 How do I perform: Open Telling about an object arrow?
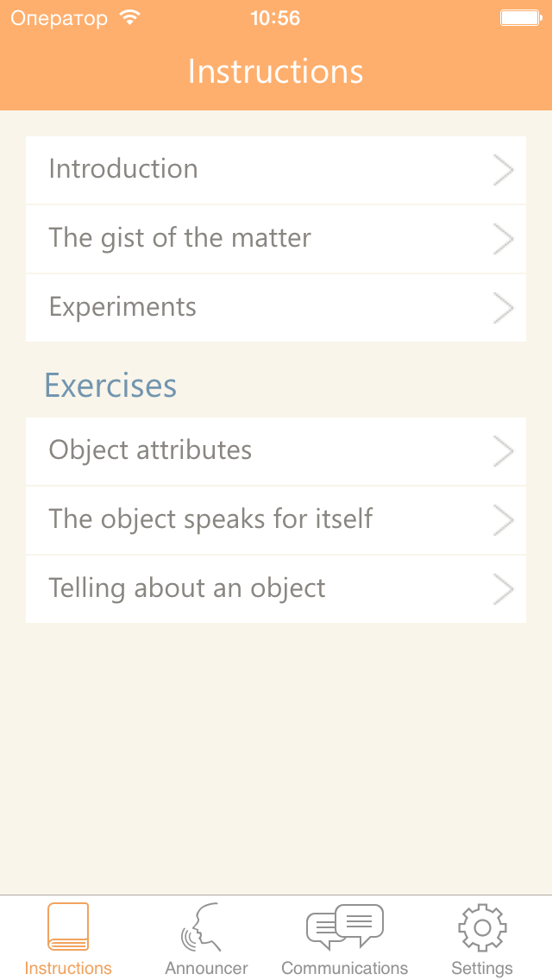503,589
